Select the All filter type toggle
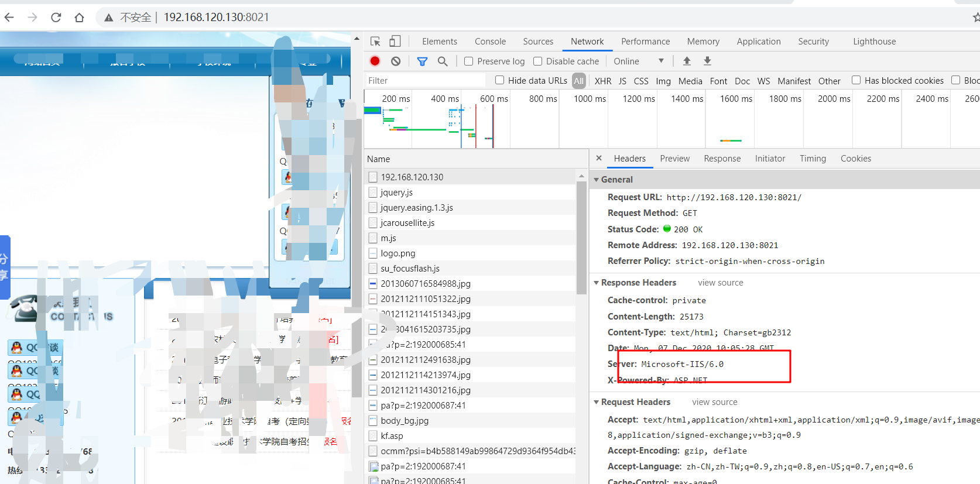 click(x=579, y=81)
